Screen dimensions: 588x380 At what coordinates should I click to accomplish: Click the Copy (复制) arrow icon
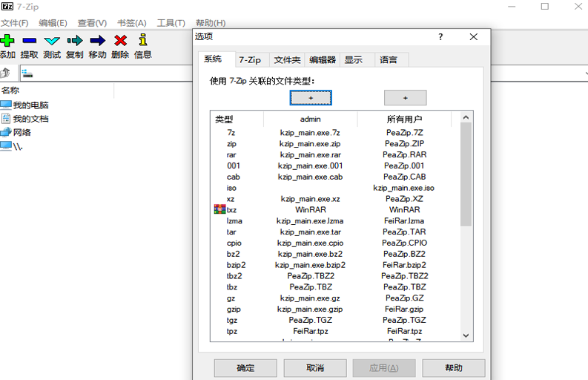point(74,41)
